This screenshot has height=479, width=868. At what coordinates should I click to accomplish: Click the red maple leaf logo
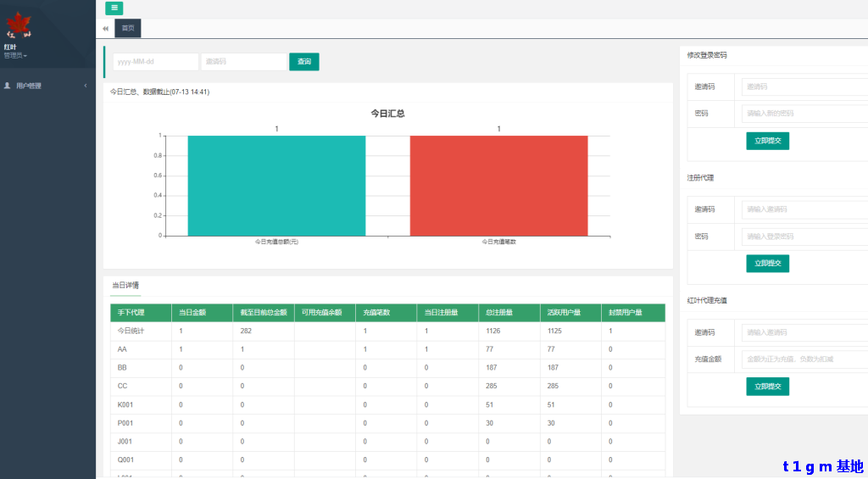[19, 25]
